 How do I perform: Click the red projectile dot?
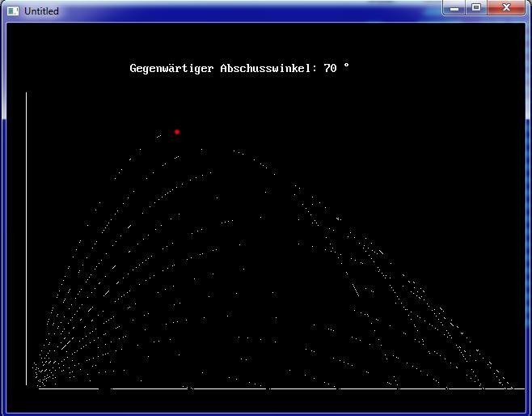click(177, 132)
